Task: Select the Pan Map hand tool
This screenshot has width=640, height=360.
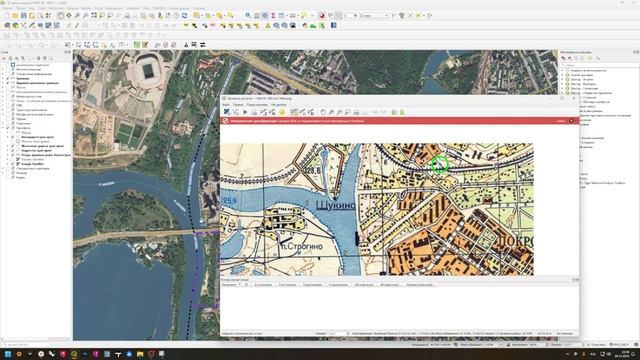Action: pos(60,16)
